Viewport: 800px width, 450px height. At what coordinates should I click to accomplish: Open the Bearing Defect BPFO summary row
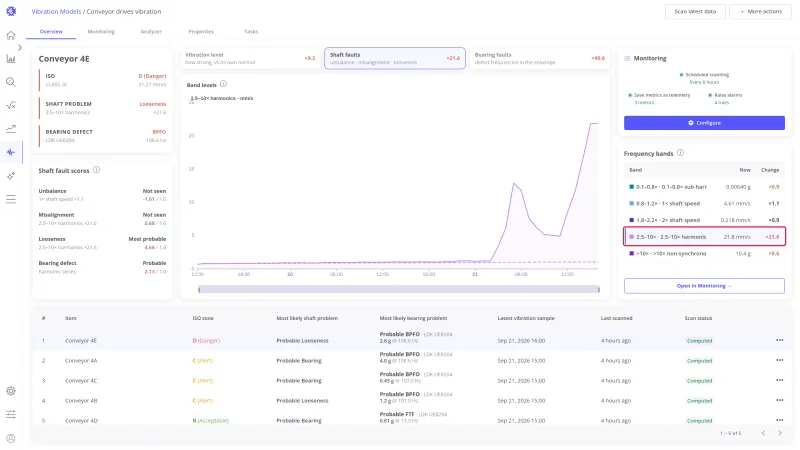click(103, 136)
